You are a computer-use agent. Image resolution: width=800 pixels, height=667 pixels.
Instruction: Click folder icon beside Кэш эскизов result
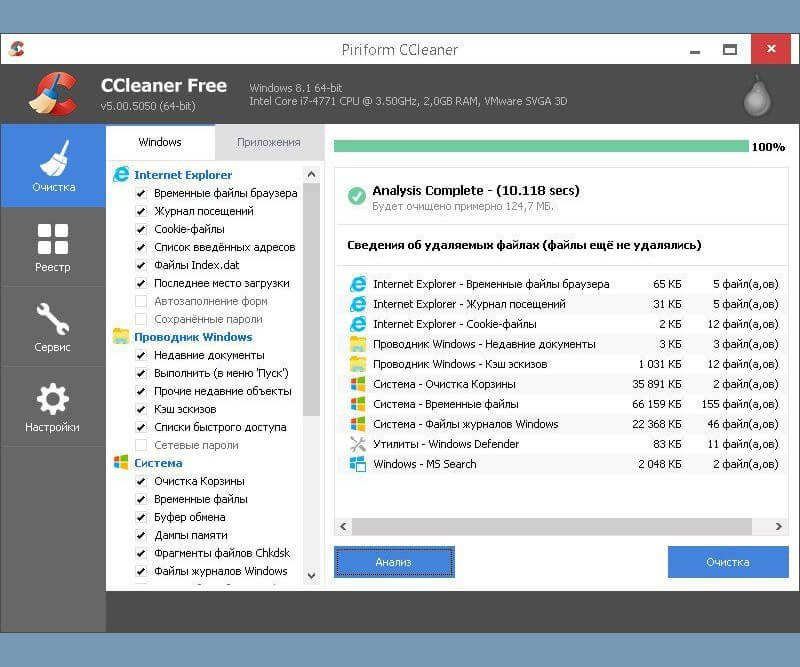tap(358, 364)
